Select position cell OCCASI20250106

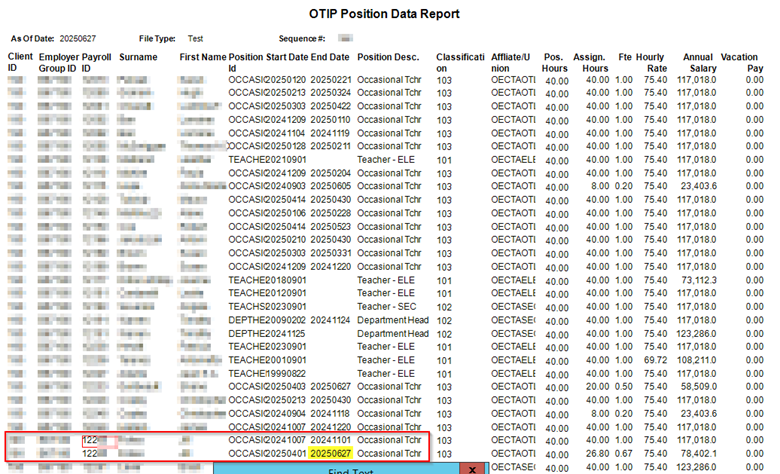[267, 213]
